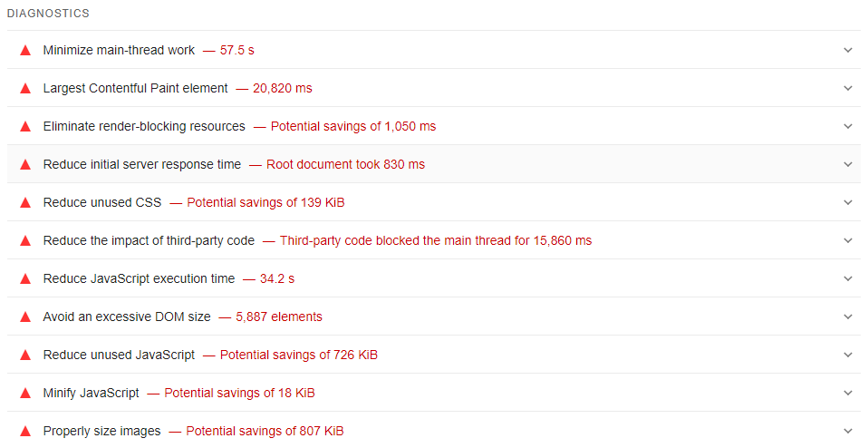
Task: Click red triangle by Eliminate render-blocking resources
Action: (x=25, y=127)
